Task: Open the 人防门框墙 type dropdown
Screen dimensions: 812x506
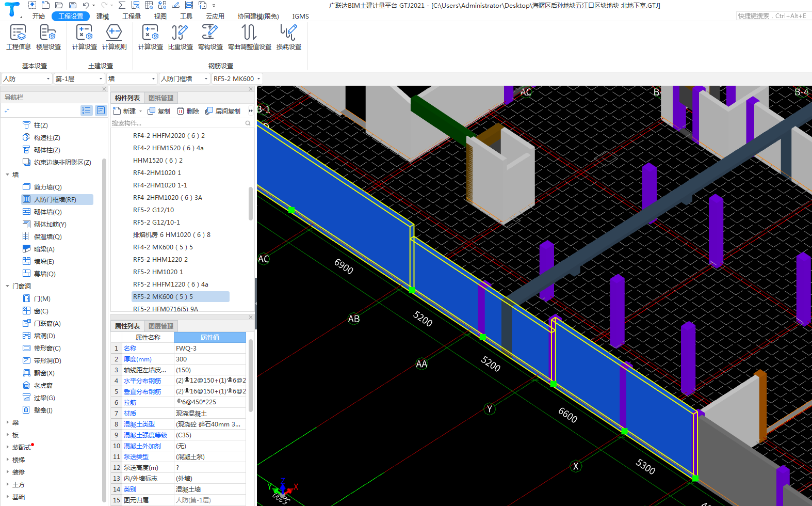Action: coord(184,78)
